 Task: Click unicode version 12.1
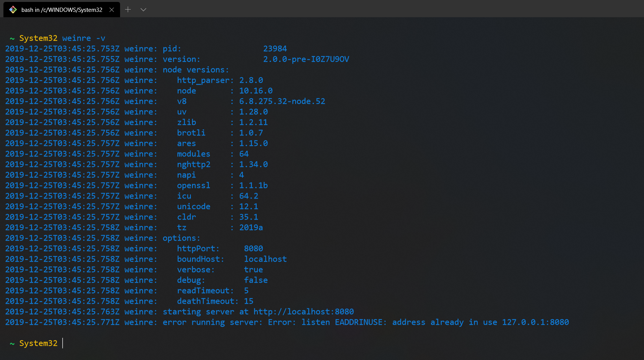(249, 207)
